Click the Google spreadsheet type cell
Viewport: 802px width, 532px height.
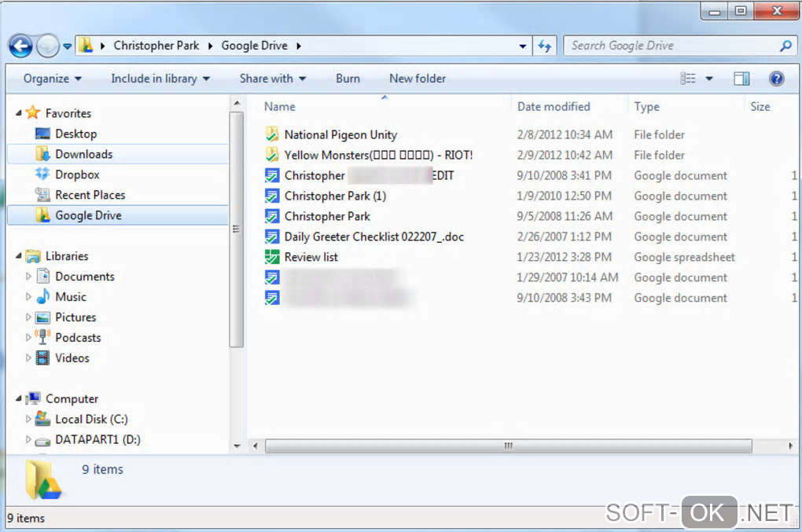point(684,257)
